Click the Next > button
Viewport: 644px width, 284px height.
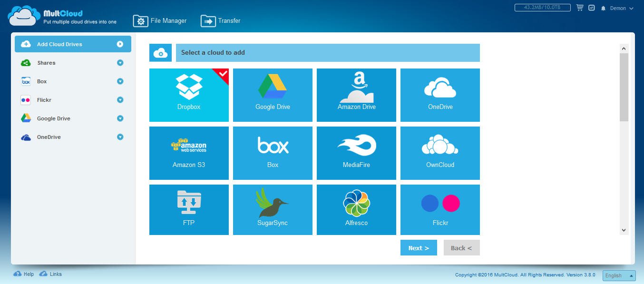(419, 248)
